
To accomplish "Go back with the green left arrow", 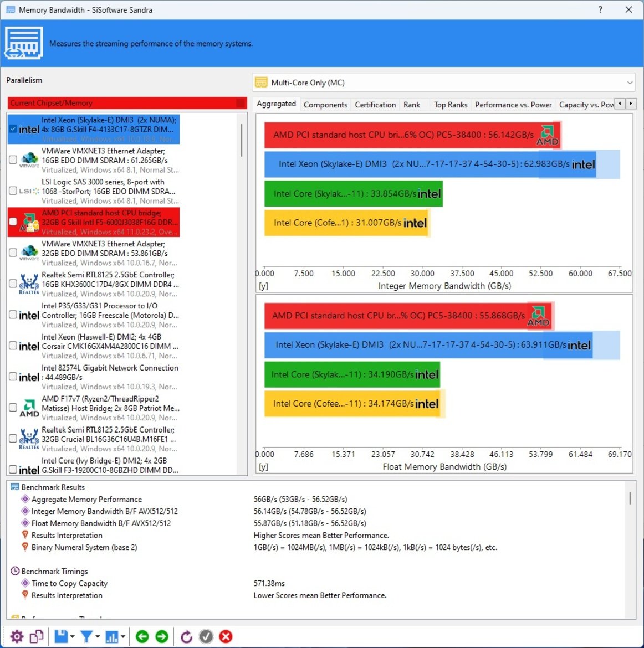I will click(142, 636).
